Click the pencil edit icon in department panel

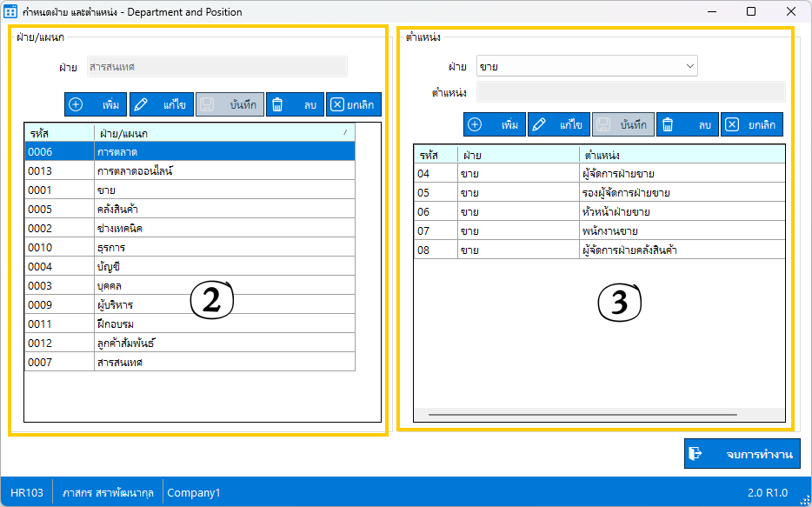click(x=140, y=104)
